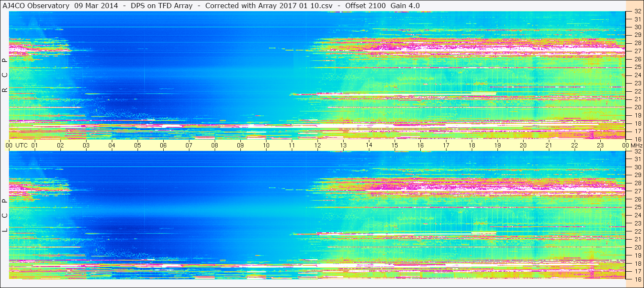Click the 30 MHz tick label of LCP panel
Image resolution: width=644 pixels, height=288 pixels.
coord(637,167)
